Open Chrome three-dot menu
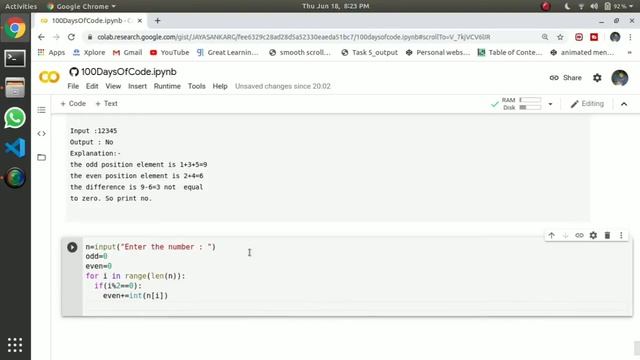 tap(630, 37)
